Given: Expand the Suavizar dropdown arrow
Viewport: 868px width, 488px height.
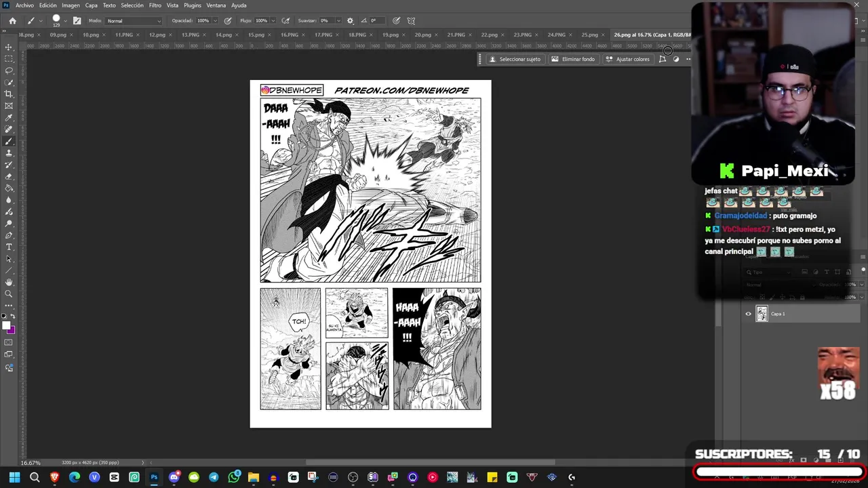Looking at the screenshot, I should coord(338,21).
